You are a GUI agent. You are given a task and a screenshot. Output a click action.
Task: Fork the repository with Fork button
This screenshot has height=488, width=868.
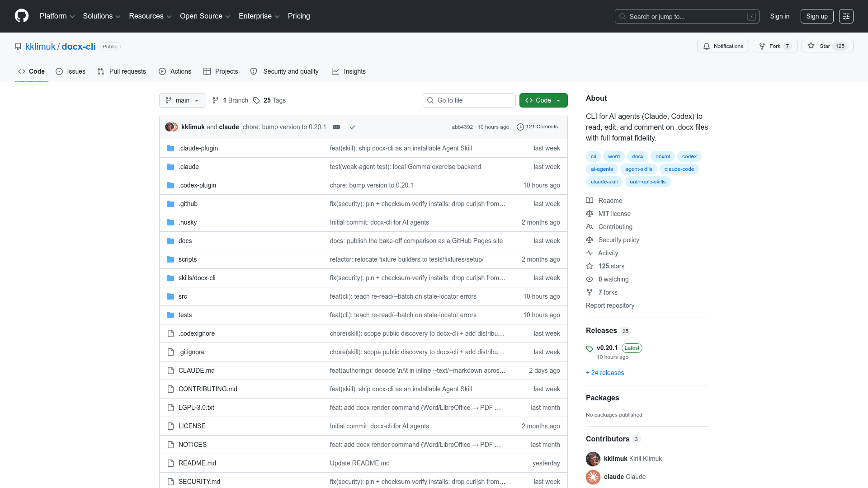click(x=775, y=46)
